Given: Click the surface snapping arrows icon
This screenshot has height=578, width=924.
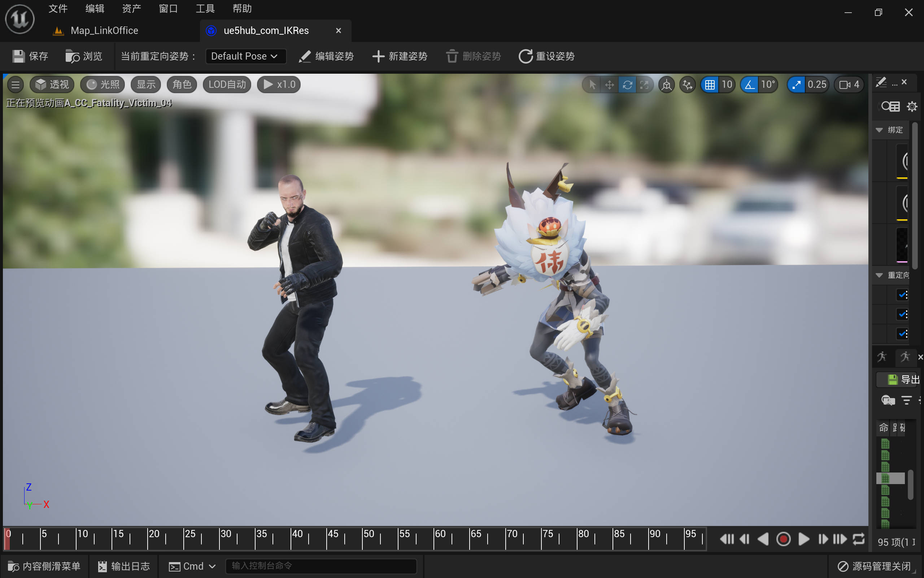Looking at the screenshot, I should (x=687, y=85).
